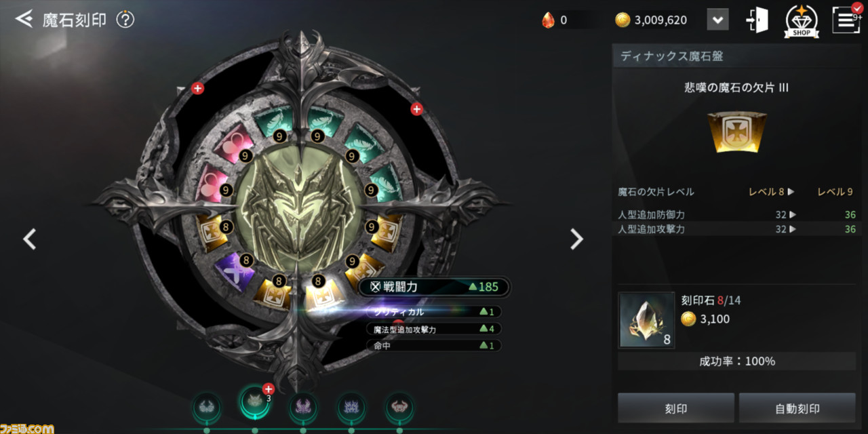Expand the currency dropdown arrow
The width and height of the screenshot is (868, 434).
717,20
